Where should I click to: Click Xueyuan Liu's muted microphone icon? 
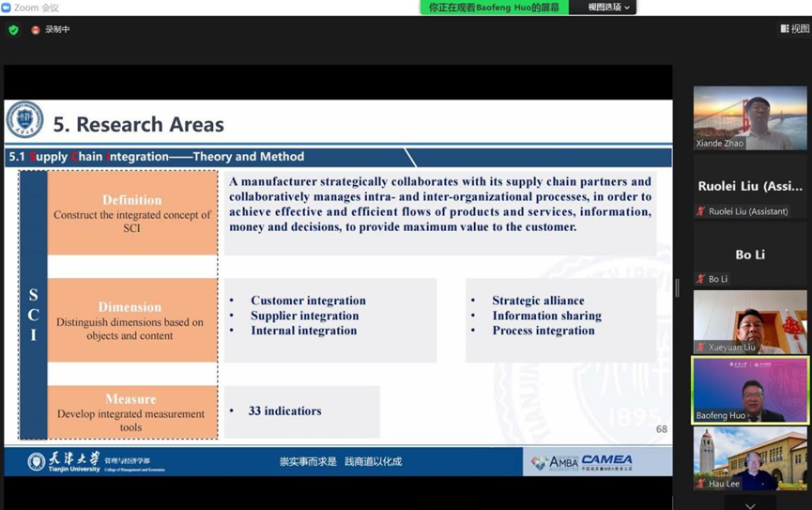700,348
